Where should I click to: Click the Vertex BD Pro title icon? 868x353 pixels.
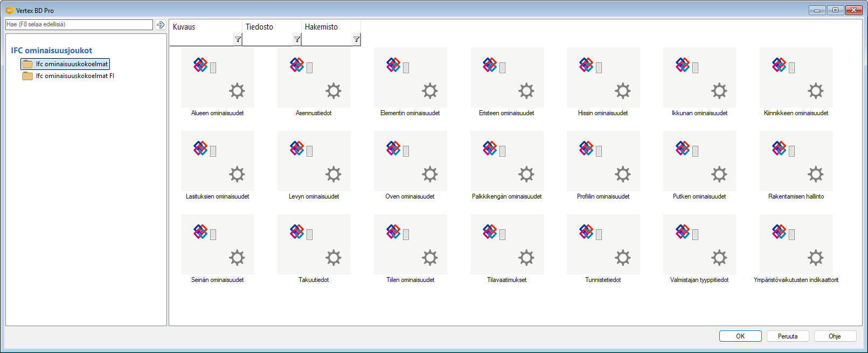[x=9, y=10]
